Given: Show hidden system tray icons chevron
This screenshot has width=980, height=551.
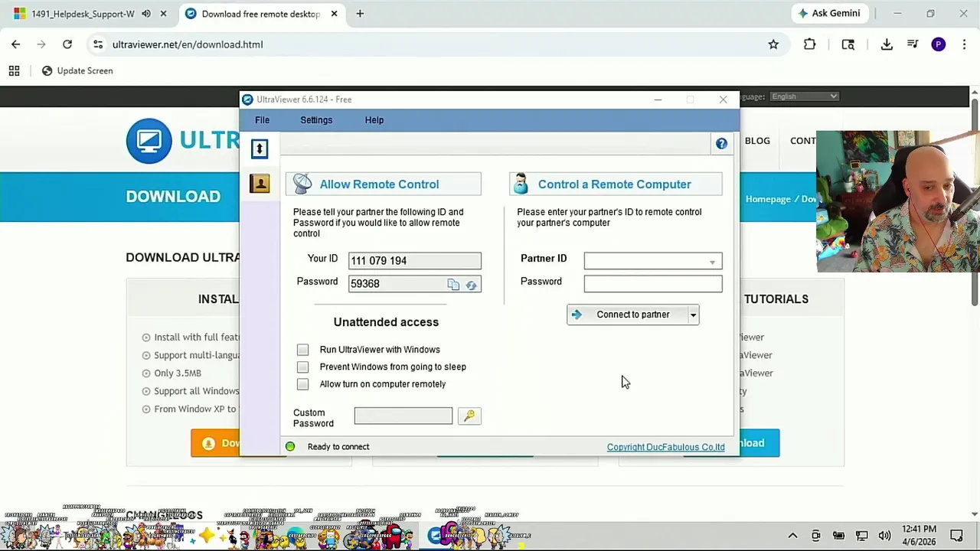Looking at the screenshot, I should point(792,536).
